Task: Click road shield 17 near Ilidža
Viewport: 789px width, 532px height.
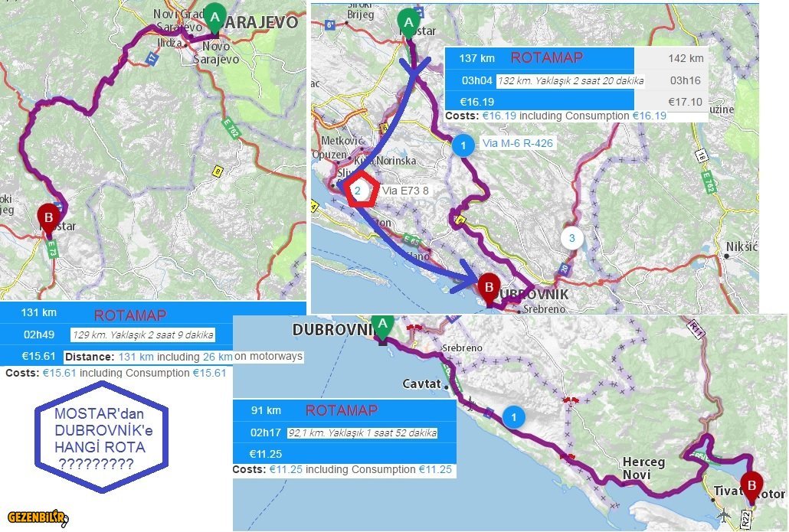Action: pyautogui.click(x=152, y=58)
